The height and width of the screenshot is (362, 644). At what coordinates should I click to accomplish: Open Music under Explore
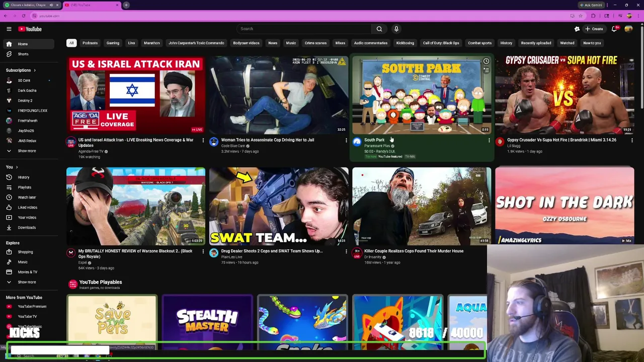28,262
